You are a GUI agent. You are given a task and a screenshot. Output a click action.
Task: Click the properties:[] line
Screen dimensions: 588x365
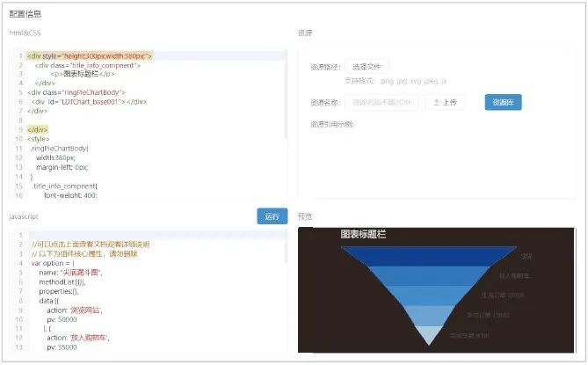click(x=59, y=291)
